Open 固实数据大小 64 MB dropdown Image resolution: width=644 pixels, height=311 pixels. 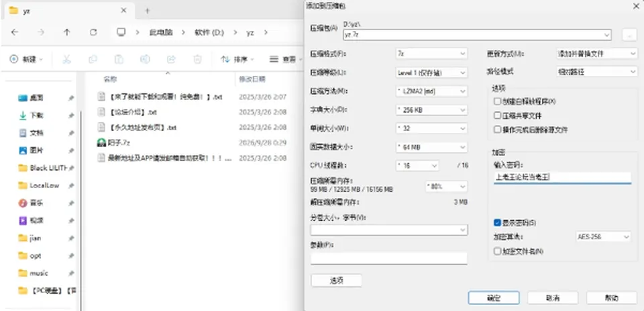click(431, 147)
